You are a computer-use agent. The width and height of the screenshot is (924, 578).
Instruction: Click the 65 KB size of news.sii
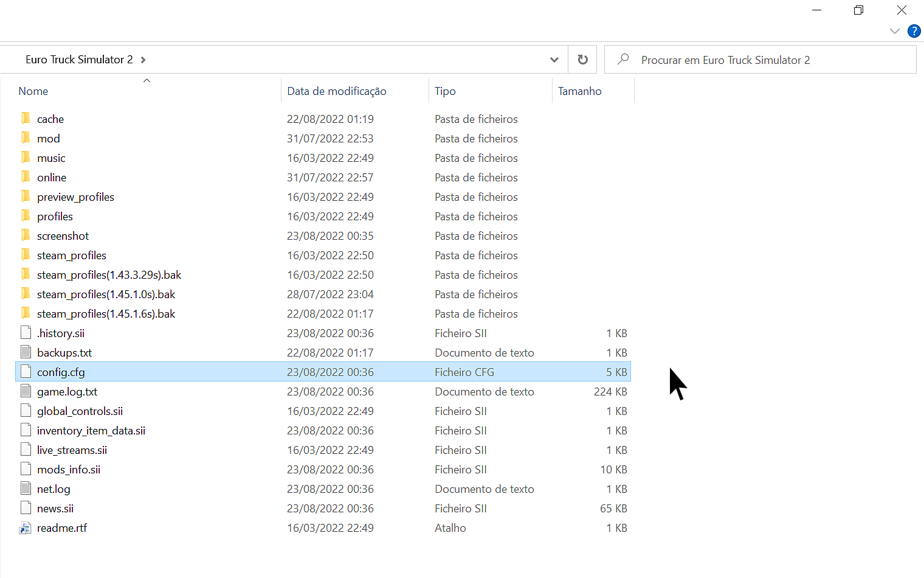613,509
